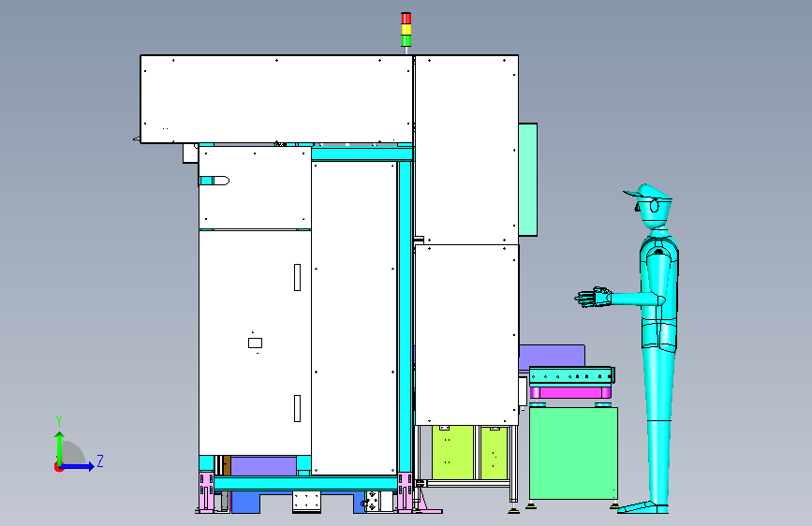This screenshot has height=526, width=812.
Task: Select the large green cabinet near the mannequin
Action: coord(573,454)
